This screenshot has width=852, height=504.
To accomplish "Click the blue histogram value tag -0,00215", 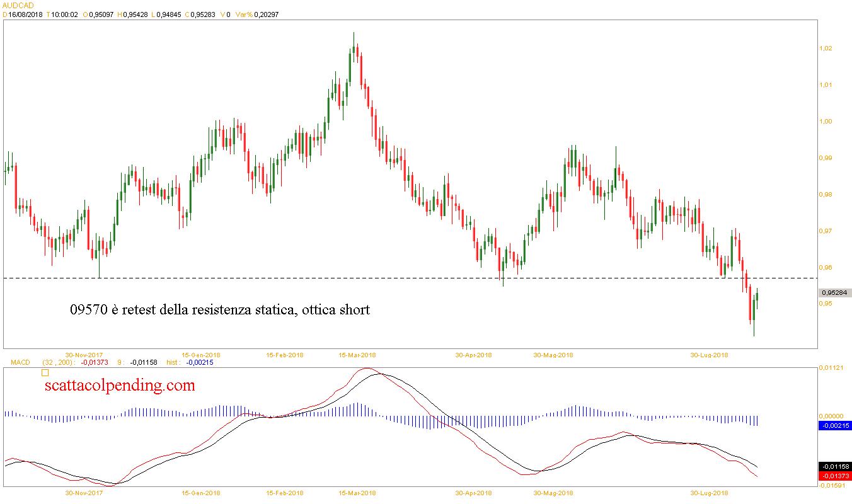I will click(834, 426).
